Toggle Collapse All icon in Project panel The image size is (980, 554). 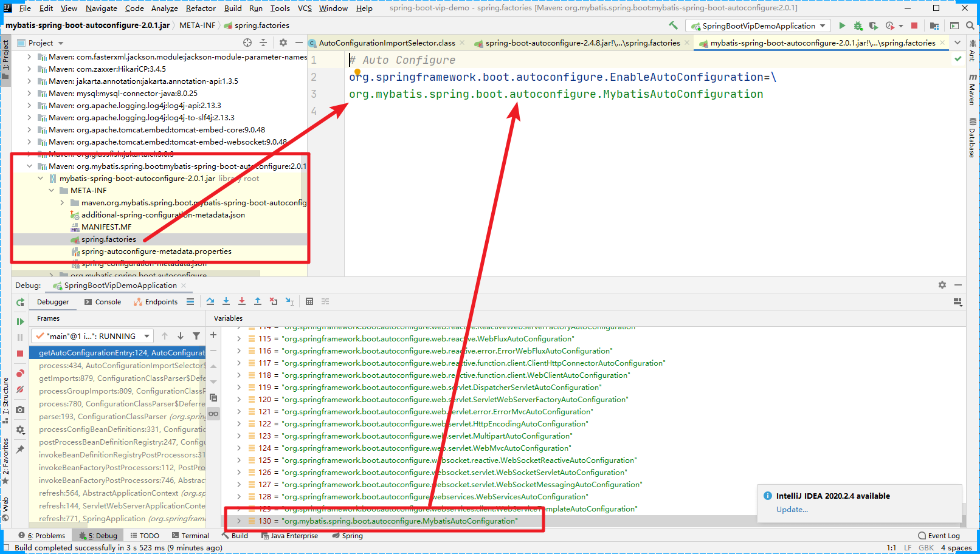263,43
